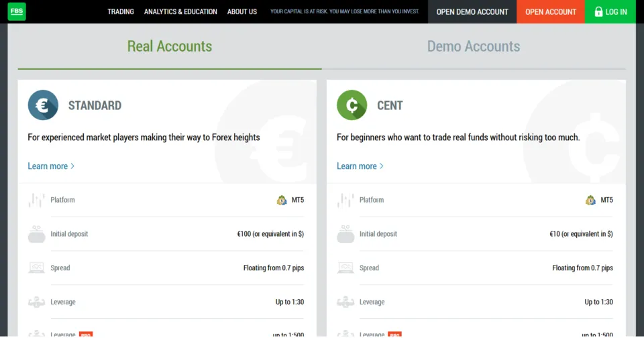Viewport: 644px width, 338px height.
Task: Click Cent's Up to 1:30 leverage value
Action: [598, 302]
